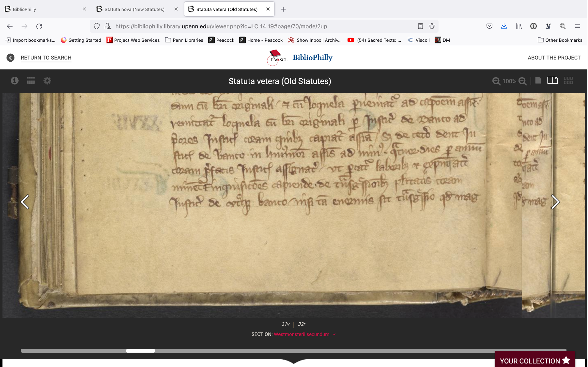The width and height of the screenshot is (588, 367).
Task: Select folio 31v label
Action: (285, 324)
